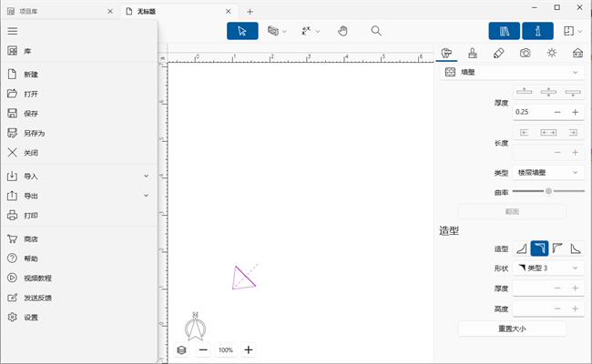Screen dimensions: 592x364
Task: Click the 0.25 wall thickness field
Action: point(531,112)
